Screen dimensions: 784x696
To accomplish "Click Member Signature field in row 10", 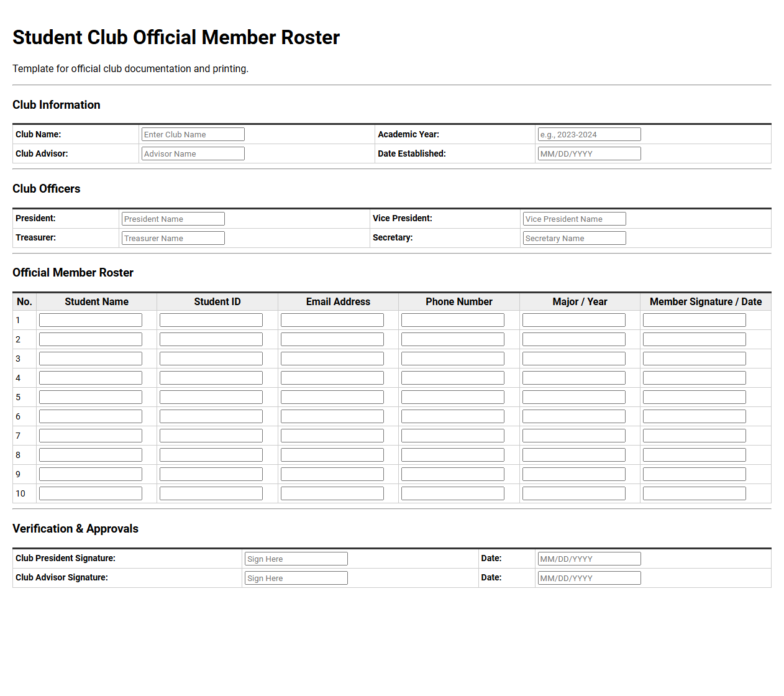I will point(695,493).
